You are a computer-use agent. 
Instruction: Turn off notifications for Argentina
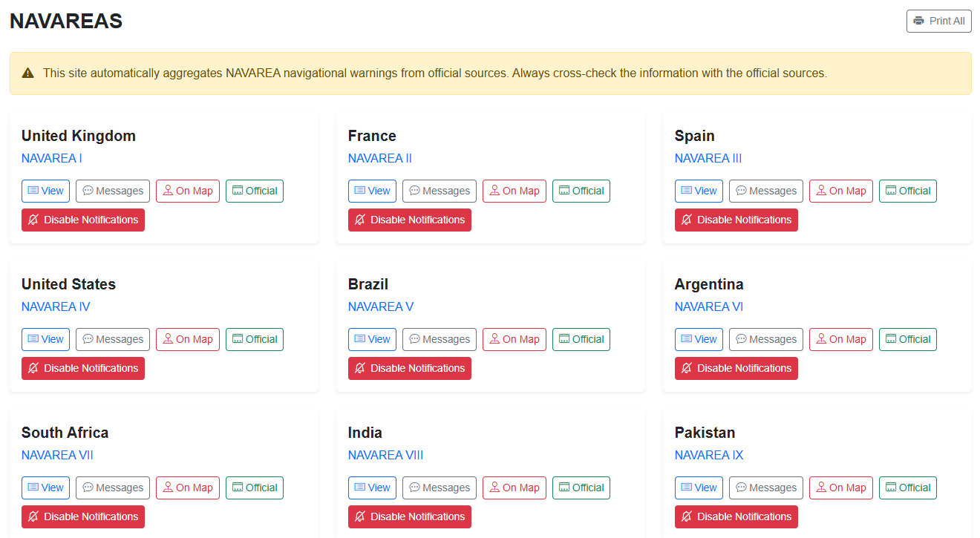click(736, 368)
